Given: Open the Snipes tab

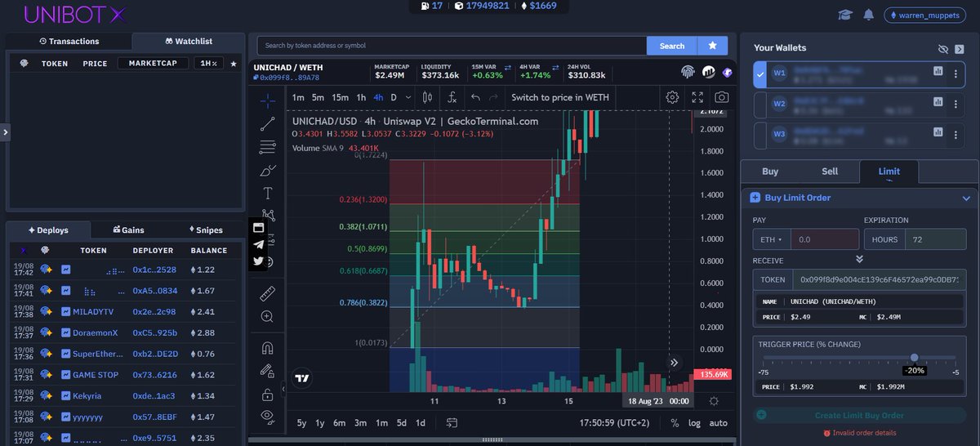Looking at the screenshot, I should point(205,230).
